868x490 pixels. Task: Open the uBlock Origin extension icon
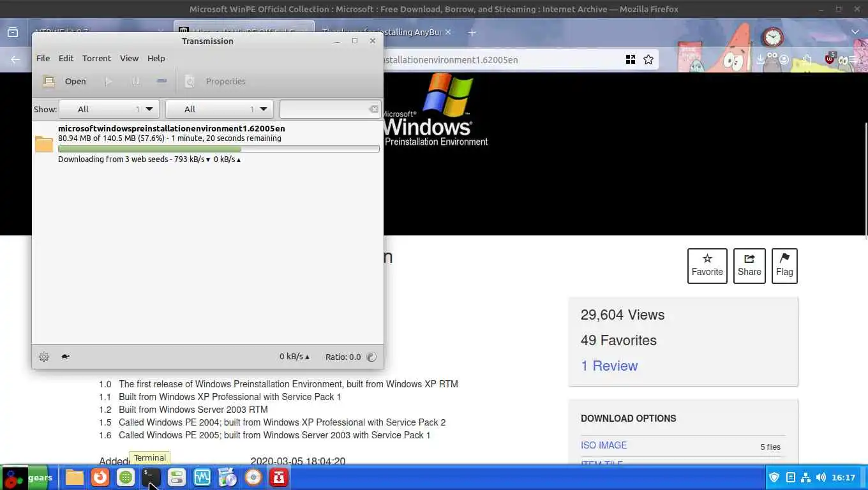(830, 59)
